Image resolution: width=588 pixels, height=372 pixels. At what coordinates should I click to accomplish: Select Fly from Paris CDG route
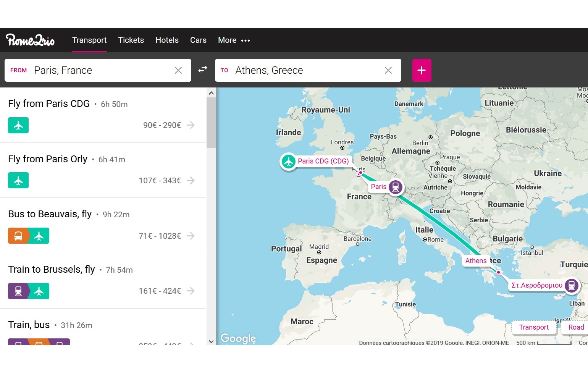click(x=103, y=115)
